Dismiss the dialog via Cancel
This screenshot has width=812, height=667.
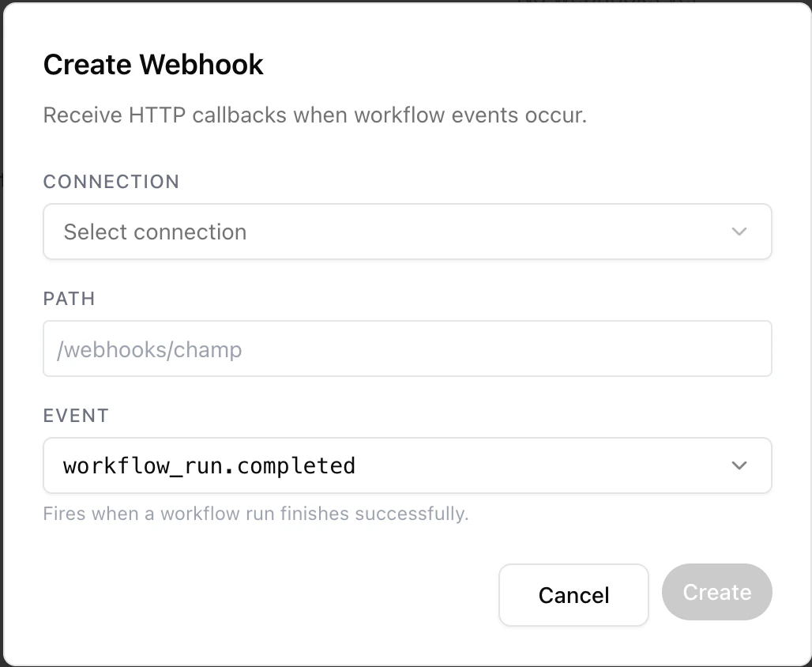[x=573, y=595]
